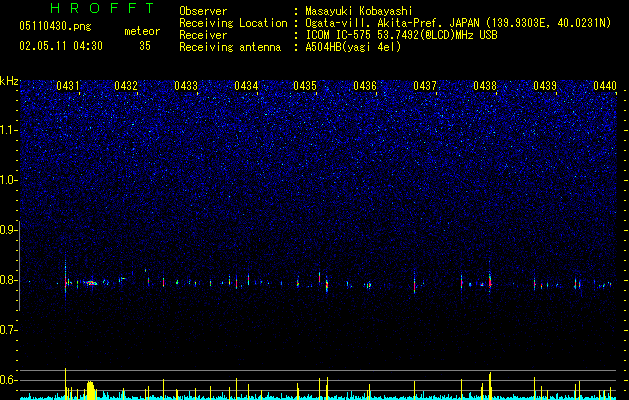Click the Receiving antenna label

pyautogui.click(x=230, y=47)
